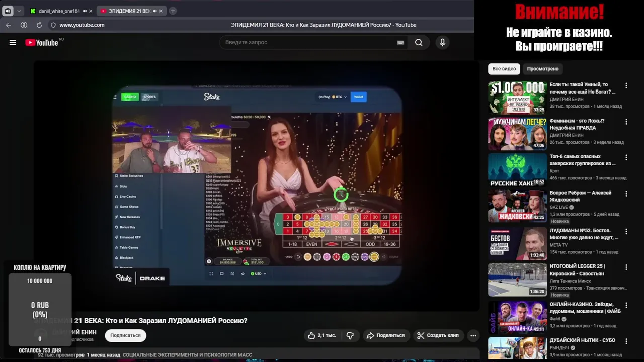Like the video (2,1 тыс.)
The height and width of the screenshot is (362, 644).
(322, 335)
